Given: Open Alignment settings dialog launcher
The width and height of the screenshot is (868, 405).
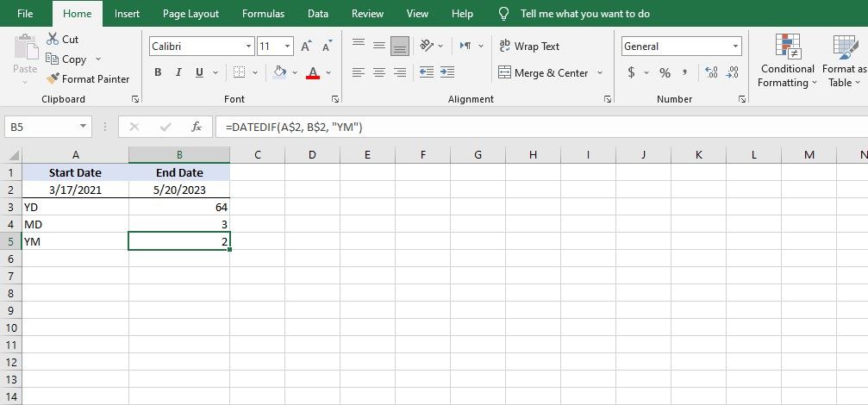Looking at the screenshot, I should click(x=608, y=99).
